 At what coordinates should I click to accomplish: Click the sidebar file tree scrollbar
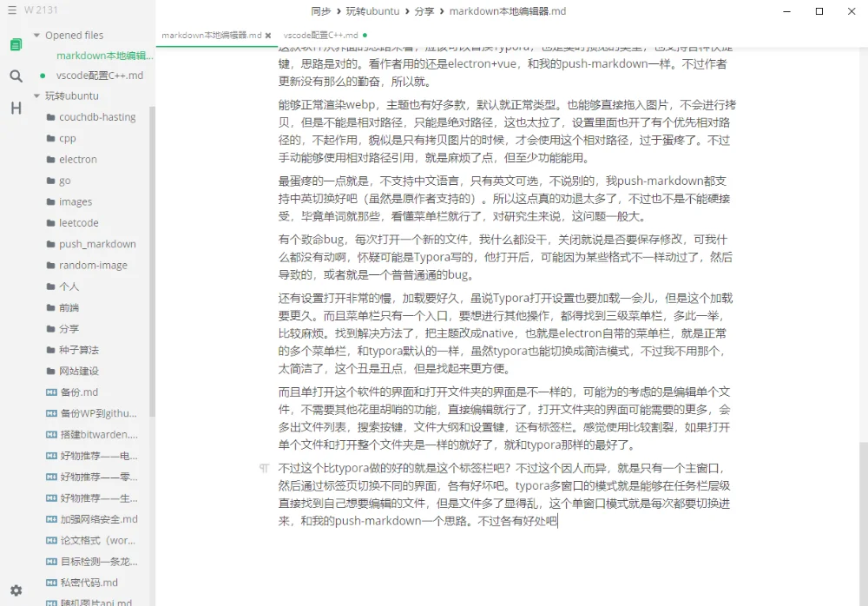(x=153, y=260)
